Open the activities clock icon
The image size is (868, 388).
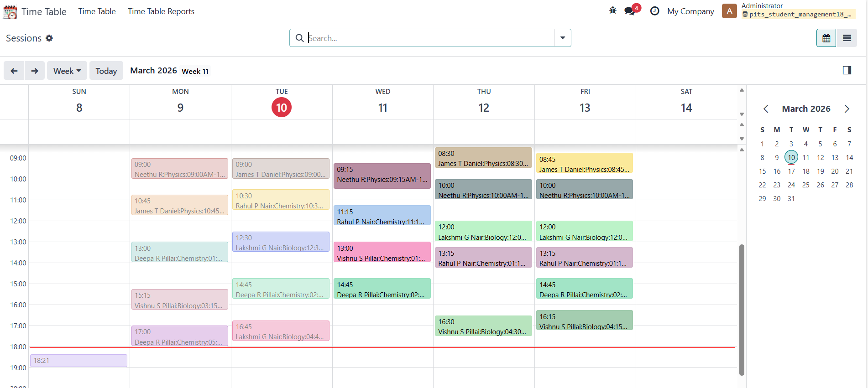point(654,11)
